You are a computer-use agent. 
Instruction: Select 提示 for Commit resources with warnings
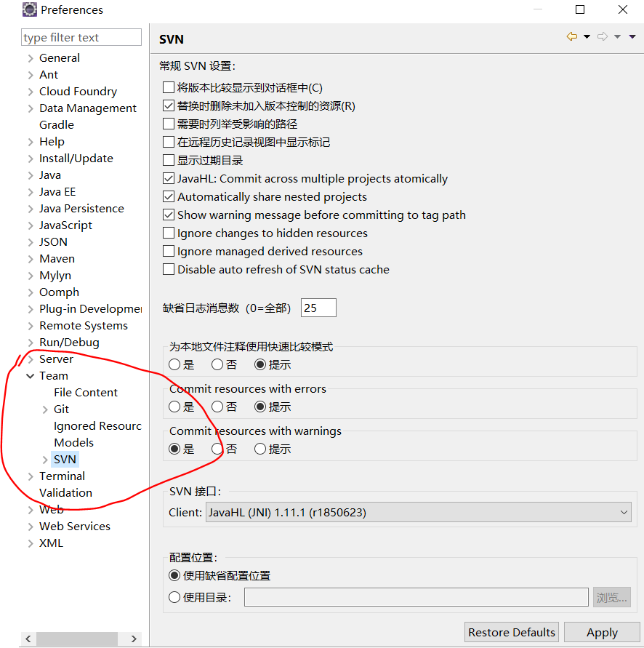tap(260, 449)
